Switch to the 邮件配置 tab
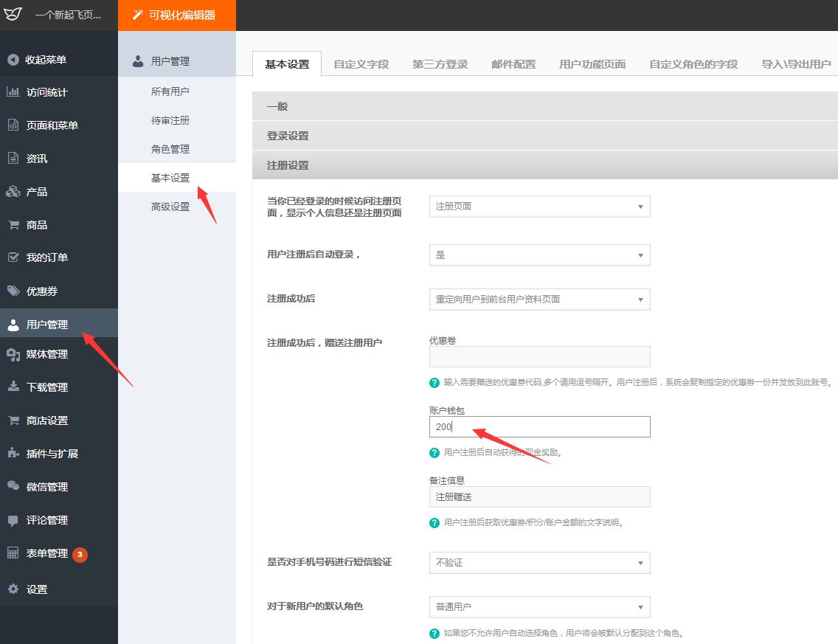Image resolution: width=838 pixels, height=644 pixels. [x=513, y=64]
